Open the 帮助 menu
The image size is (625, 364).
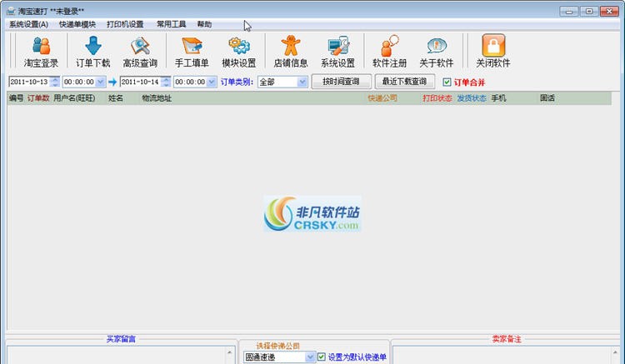click(x=204, y=24)
